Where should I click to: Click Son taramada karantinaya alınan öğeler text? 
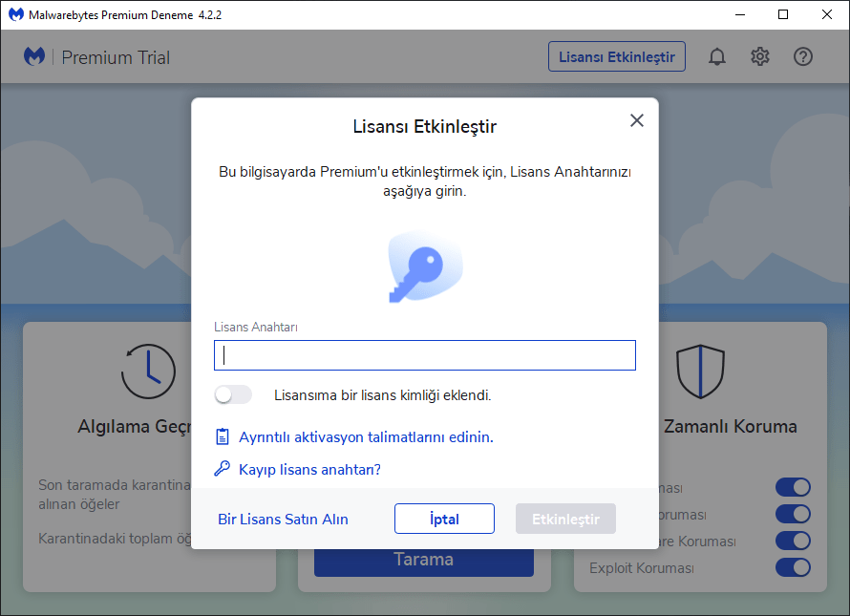click(115, 495)
